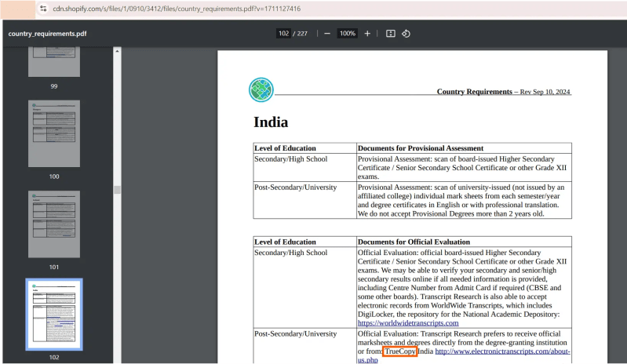This screenshot has width=627, height=364.
Task: Open the page 99 thumbnail
Action: pyautogui.click(x=54, y=61)
